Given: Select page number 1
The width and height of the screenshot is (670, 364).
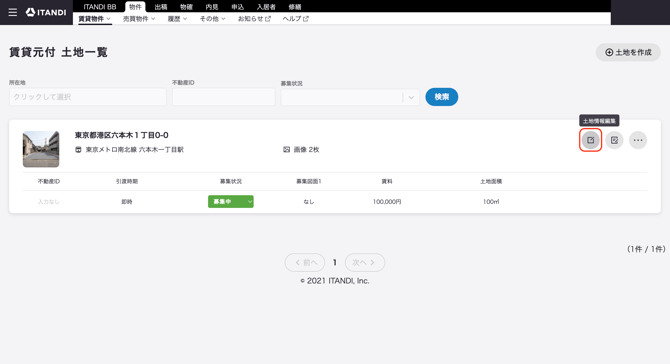Looking at the screenshot, I should 335,262.
